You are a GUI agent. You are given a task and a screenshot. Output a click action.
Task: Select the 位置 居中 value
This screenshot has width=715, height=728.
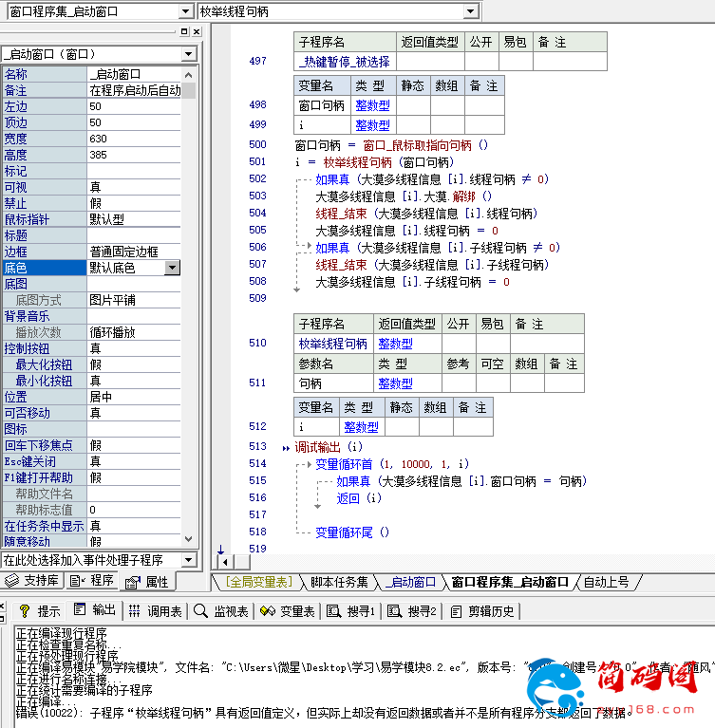click(x=134, y=397)
